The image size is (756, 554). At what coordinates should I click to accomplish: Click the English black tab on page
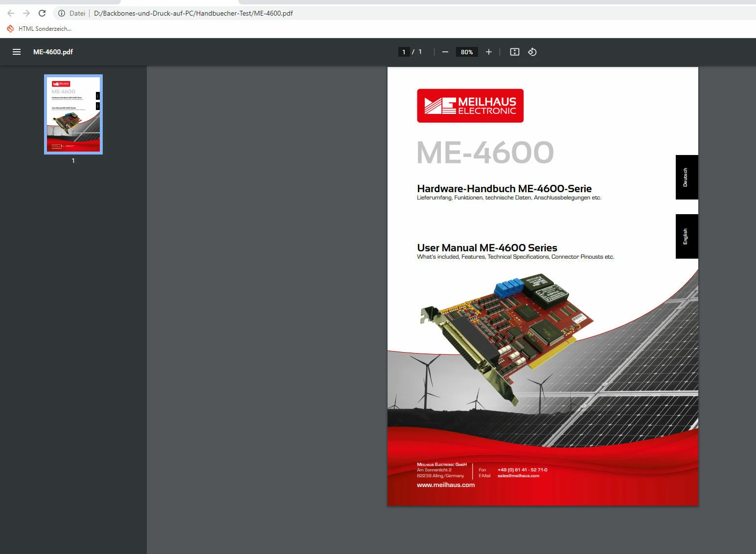tap(687, 236)
